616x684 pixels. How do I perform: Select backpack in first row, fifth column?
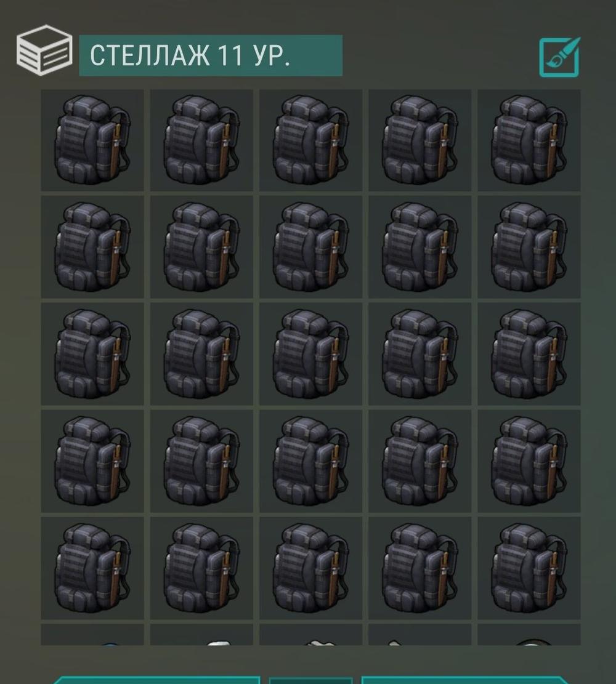[x=529, y=140]
